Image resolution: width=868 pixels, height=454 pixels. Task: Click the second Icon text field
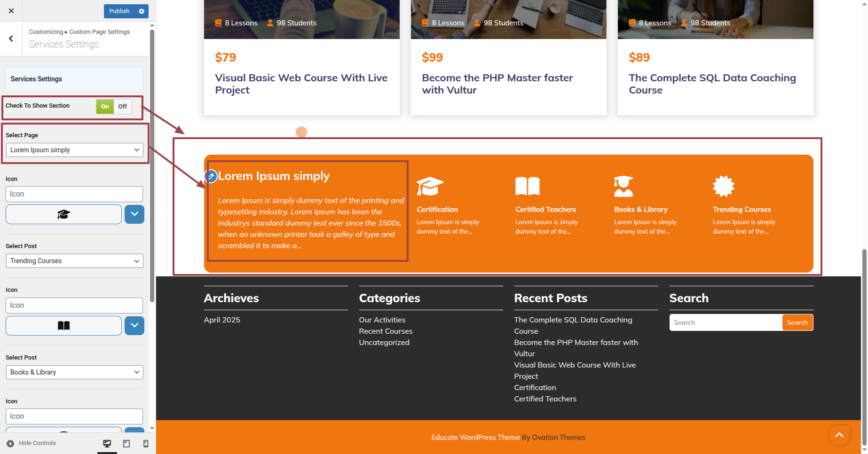tap(74, 305)
